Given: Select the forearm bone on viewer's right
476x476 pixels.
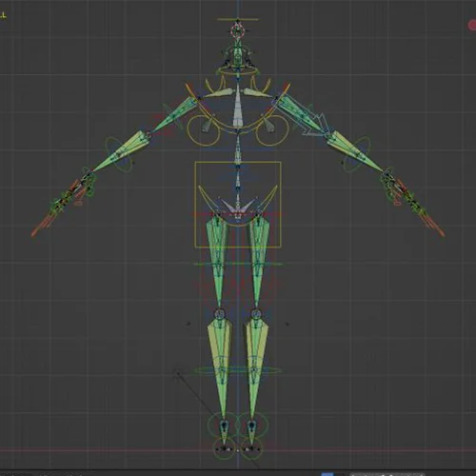Looking at the screenshot, I should pyautogui.click(x=355, y=150).
